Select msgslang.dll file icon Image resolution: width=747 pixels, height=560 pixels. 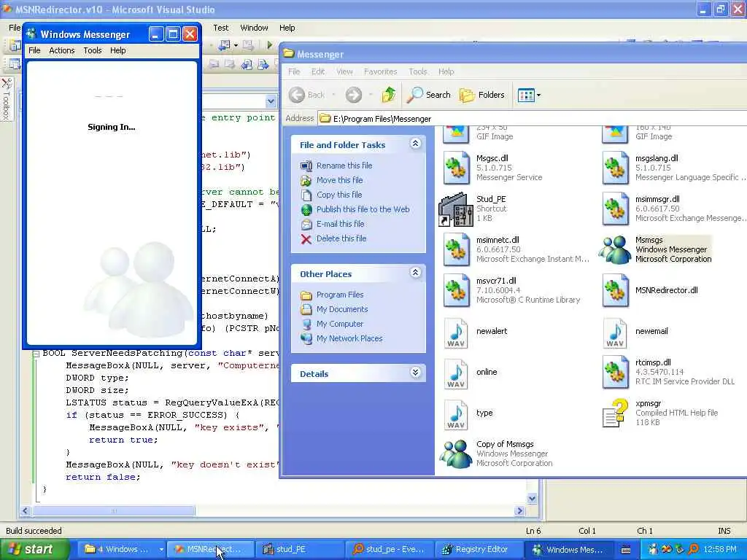(615, 168)
